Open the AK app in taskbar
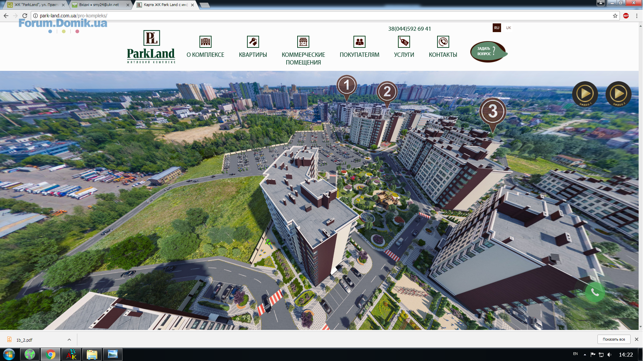Screen dimensions: 644x361 71,354
